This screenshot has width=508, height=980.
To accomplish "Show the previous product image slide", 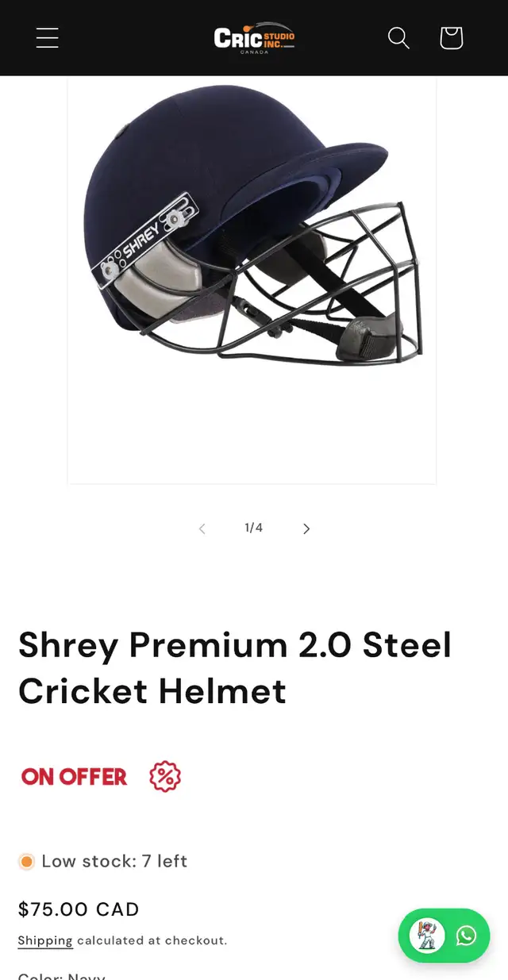I will tap(202, 528).
